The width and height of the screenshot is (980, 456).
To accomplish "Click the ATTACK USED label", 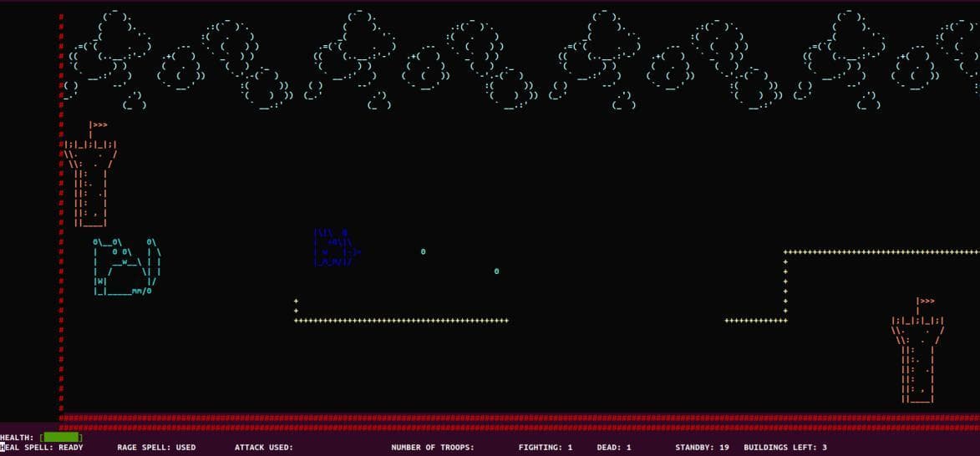I will (264, 448).
